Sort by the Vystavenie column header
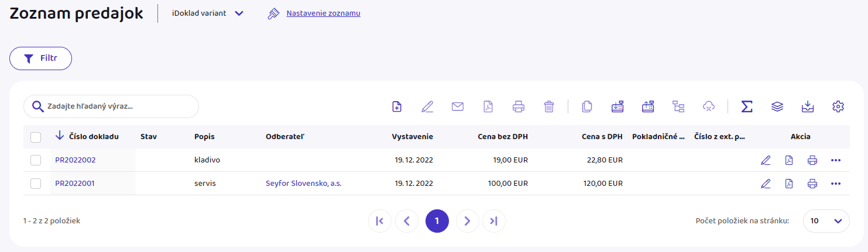868x252 pixels. pos(412,137)
